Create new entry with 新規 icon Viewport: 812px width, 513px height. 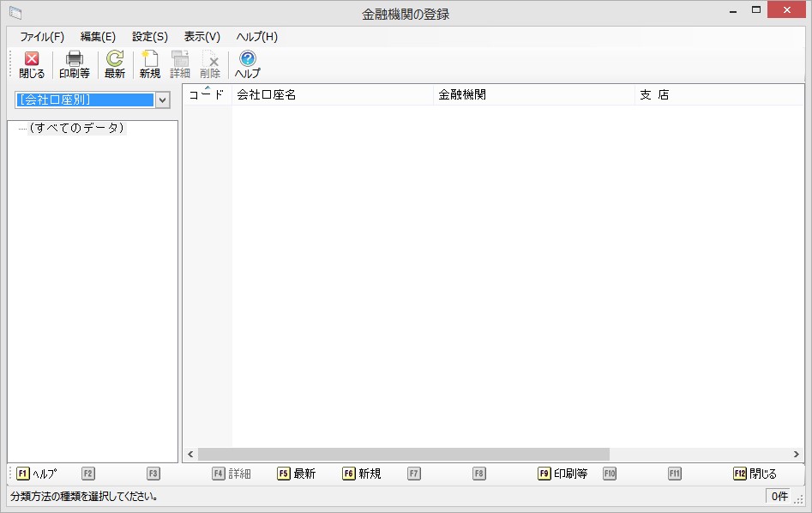(x=149, y=64)
